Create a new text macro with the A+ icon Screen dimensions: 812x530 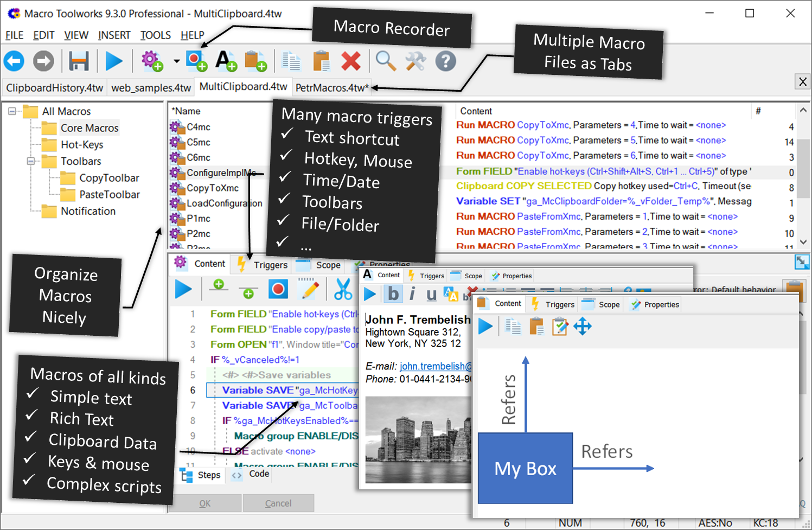click(x=227, y=61)
